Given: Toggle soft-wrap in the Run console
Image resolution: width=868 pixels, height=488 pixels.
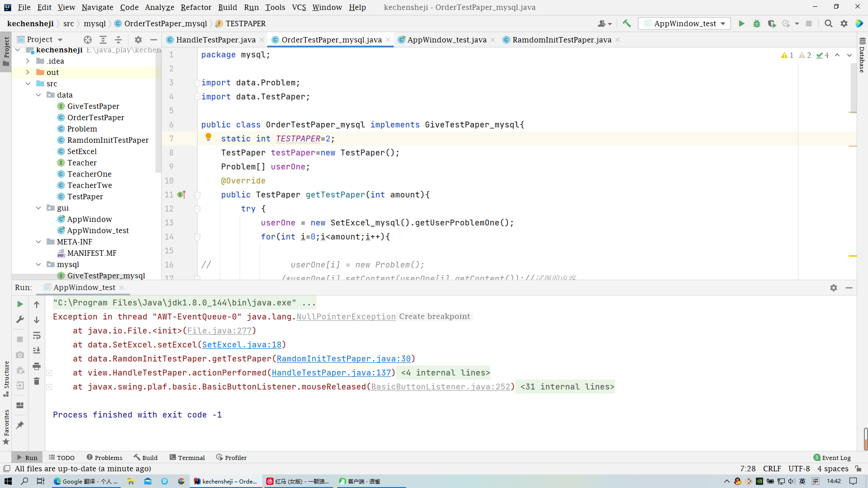Looking at the screenshot, I should 37,335.
